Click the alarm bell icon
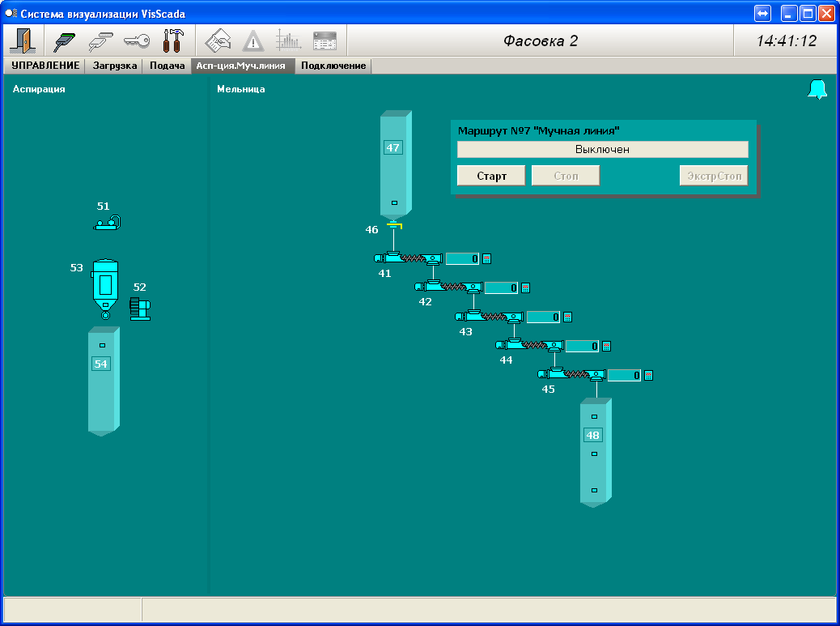Image resolution: width=840 pixels, height=626 pixels. 817,90
